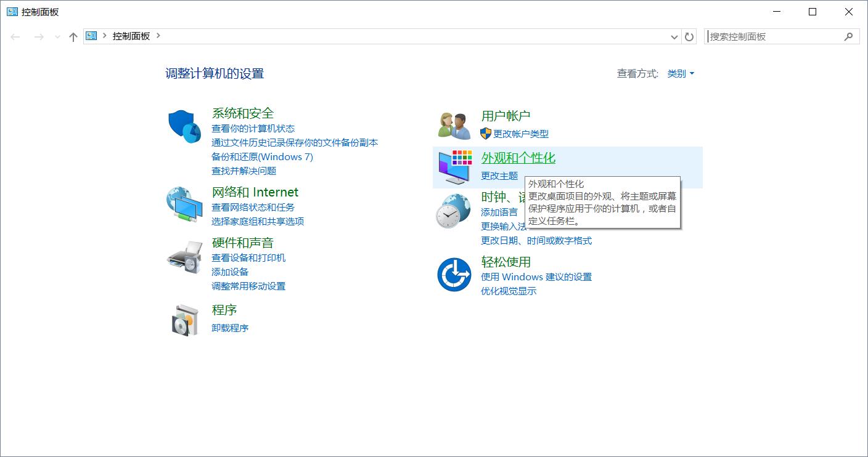This screenshot has width=868, height=457.
Task: Open the 外观和个性化 heading
Action: click(518, 158)
